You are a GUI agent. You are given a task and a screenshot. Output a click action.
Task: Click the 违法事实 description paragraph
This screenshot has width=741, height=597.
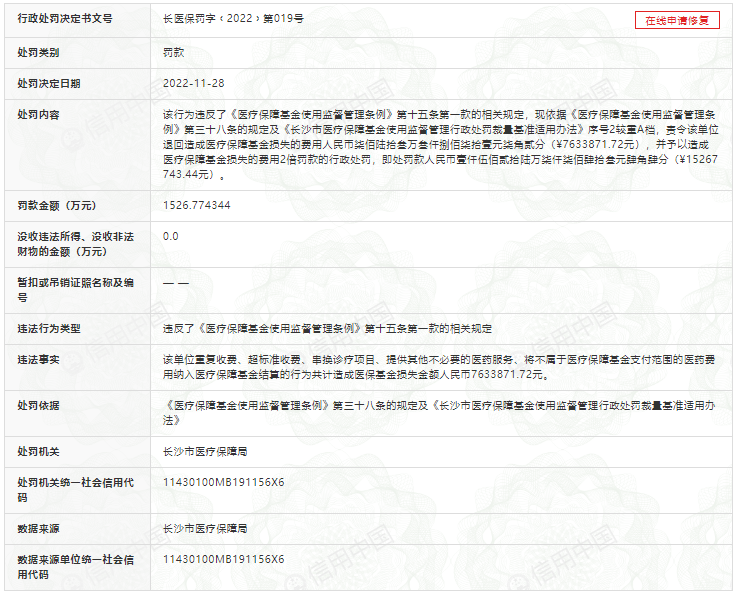click(440, 366)
